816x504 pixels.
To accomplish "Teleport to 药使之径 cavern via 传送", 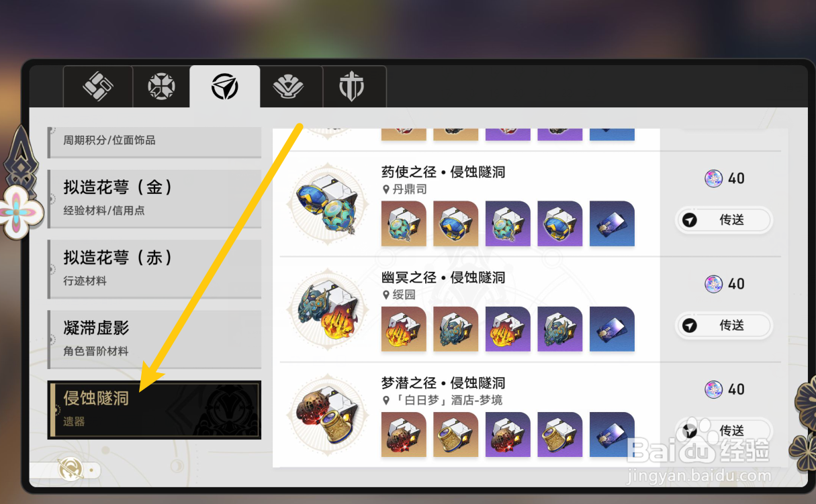I will (723, 220).
